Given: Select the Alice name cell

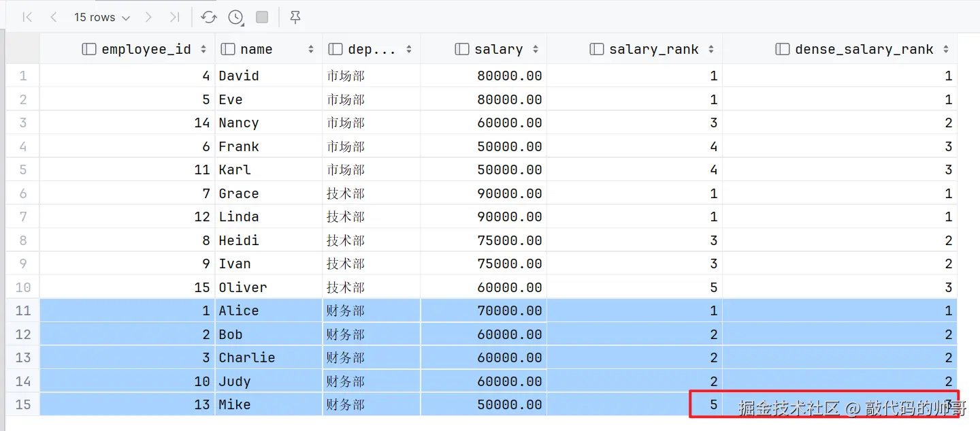Looking at the screenshot, I should click(269, 310).
